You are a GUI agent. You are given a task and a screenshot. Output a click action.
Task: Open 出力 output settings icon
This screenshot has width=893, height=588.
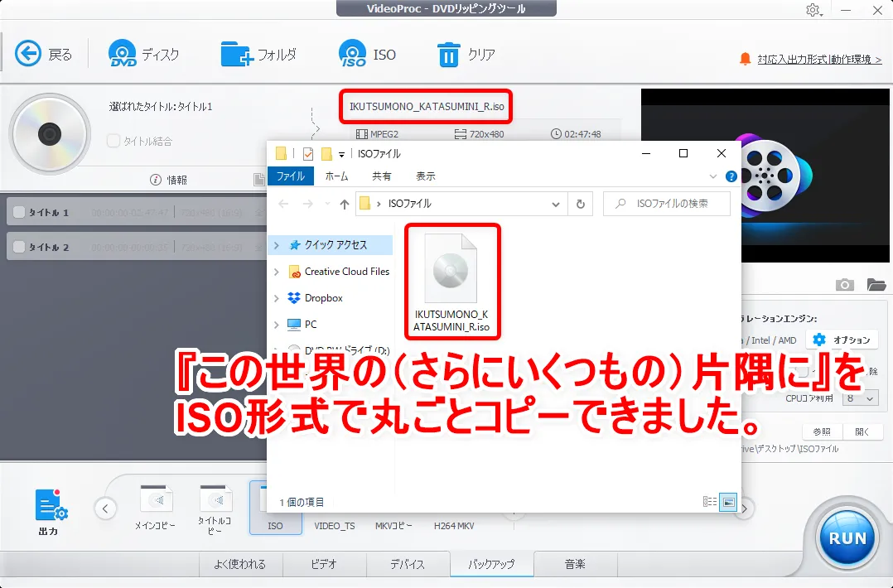[50, 511]
